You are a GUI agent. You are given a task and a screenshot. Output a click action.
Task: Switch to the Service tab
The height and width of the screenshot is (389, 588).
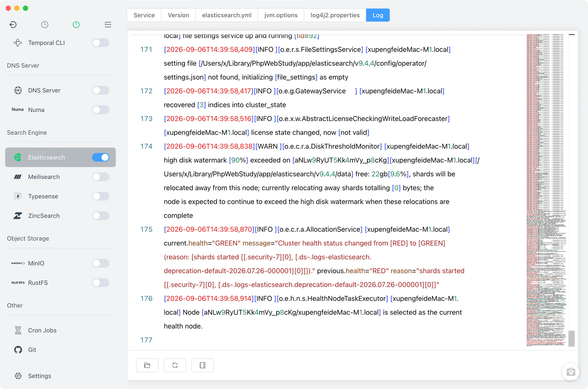click(x=144, y=15)
